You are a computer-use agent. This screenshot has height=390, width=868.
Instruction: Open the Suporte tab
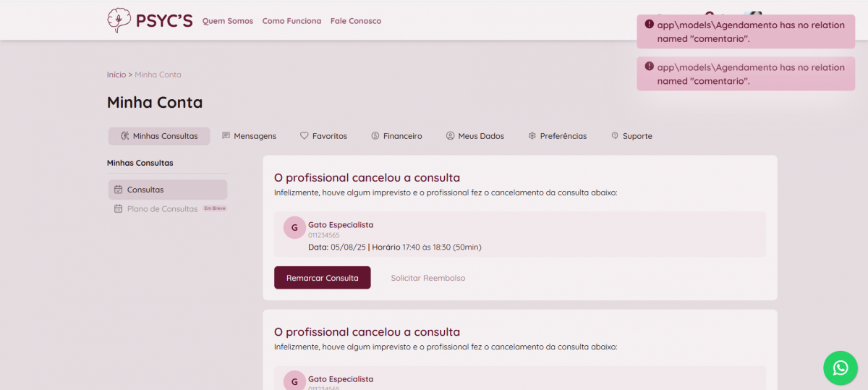(x=631, y=136)
